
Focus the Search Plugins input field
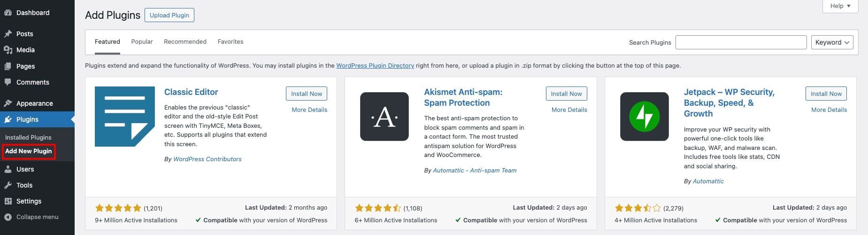pos(741,42)
